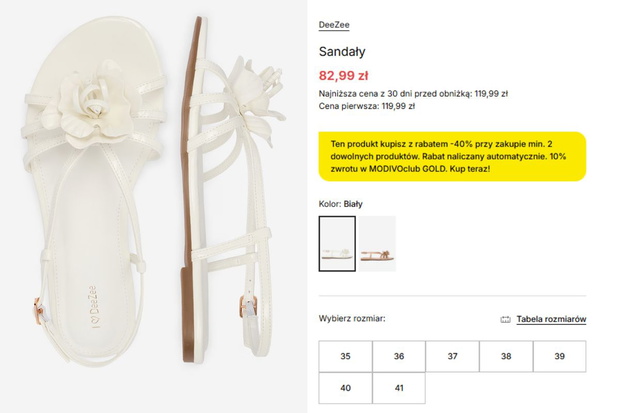
Task: Choose size 37
Action: click(453, 356)
